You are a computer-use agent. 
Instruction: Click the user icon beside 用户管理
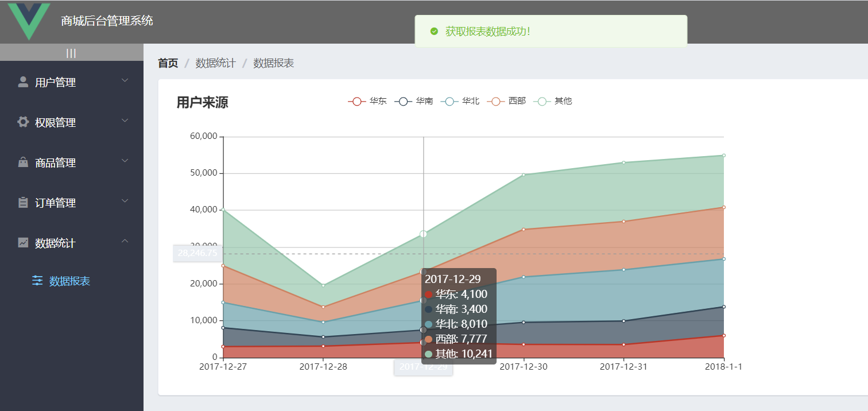[x=23, y=82]
